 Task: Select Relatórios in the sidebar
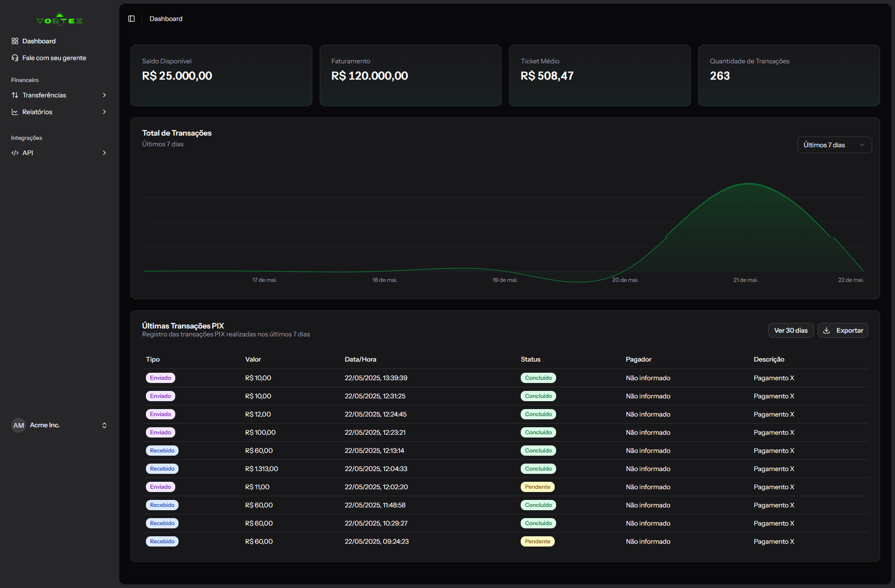pyautogui.click(x=60, y=112)
